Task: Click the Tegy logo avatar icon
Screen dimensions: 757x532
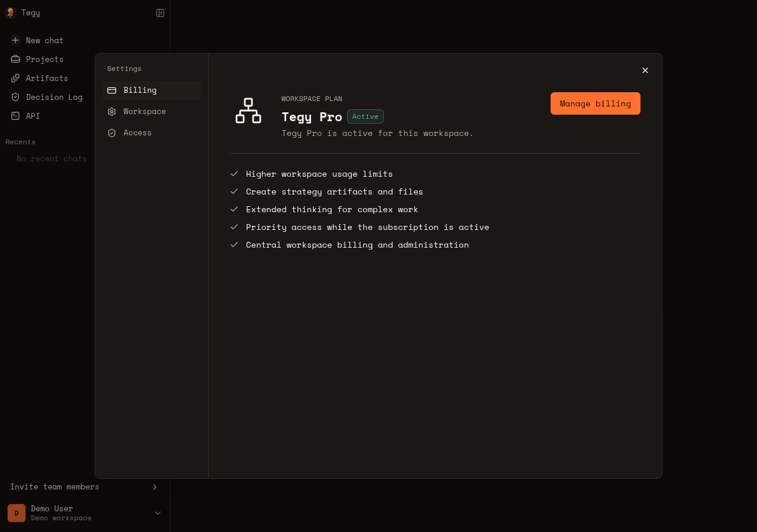Action: pyautogui.click(x=10, y=12)
